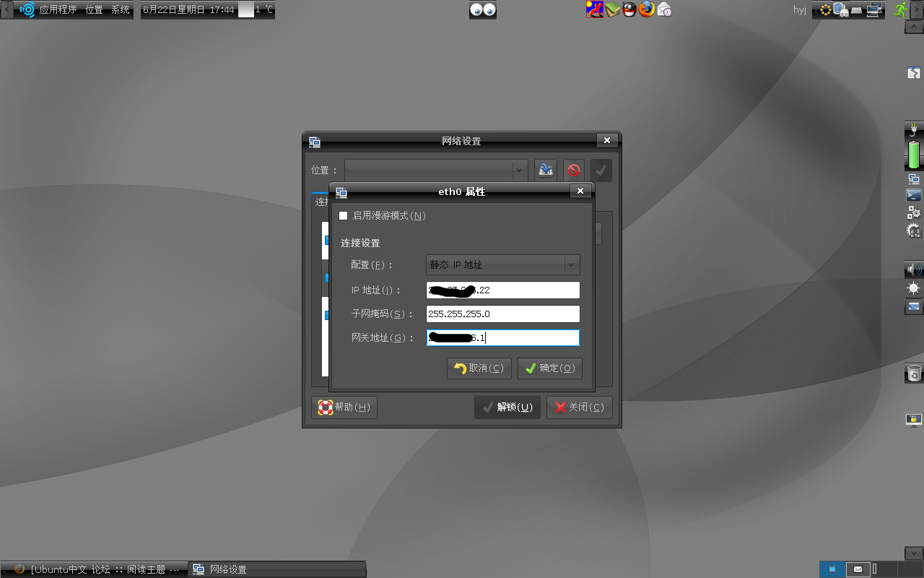Viewport: 924px width, 578px height.
Task: Switch to Ubuntu中文 论坛 Firefox taskbar item
Action: click(98, 569)
